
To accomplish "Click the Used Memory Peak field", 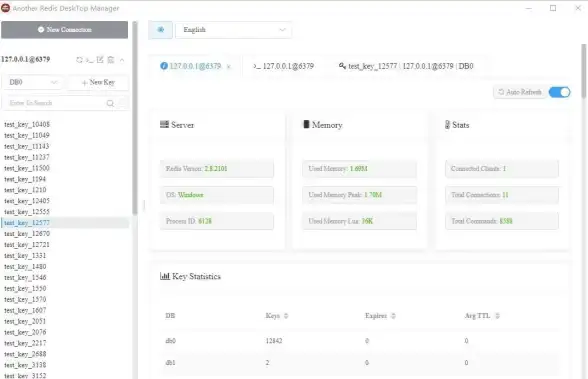I will point(359,195).
